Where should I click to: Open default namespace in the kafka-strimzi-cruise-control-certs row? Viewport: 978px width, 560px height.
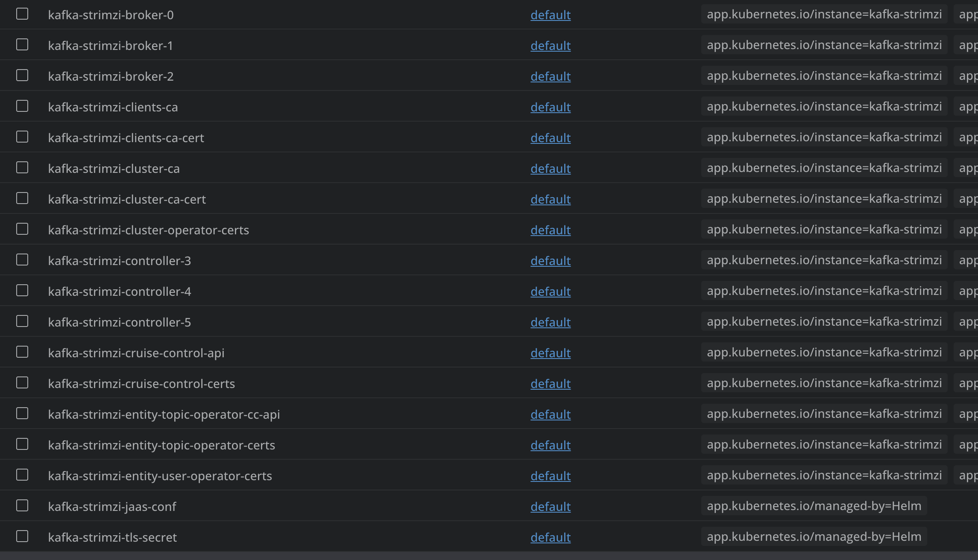click(x=550, y=384)
